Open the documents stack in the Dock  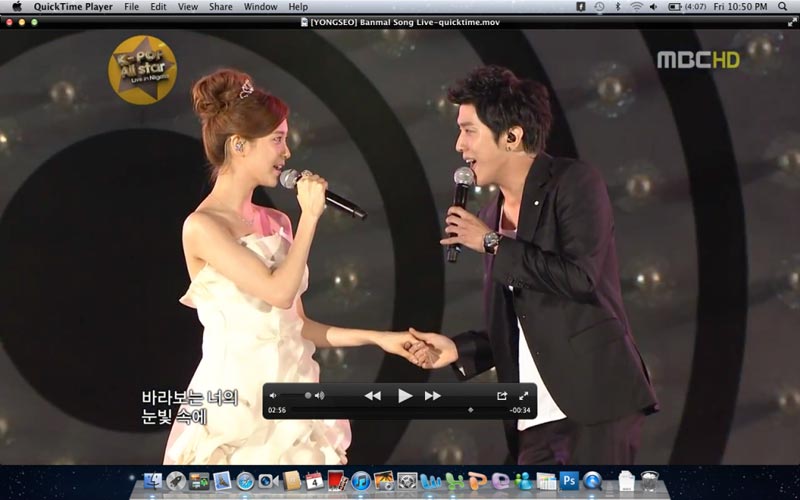click(x=626, y=481)
